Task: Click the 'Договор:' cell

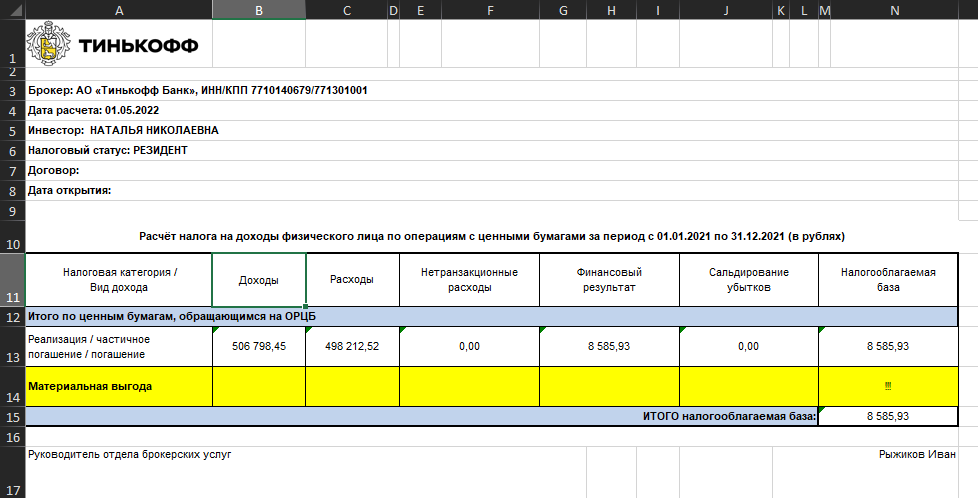Action: pyautogui.click(x=491, y=170)
